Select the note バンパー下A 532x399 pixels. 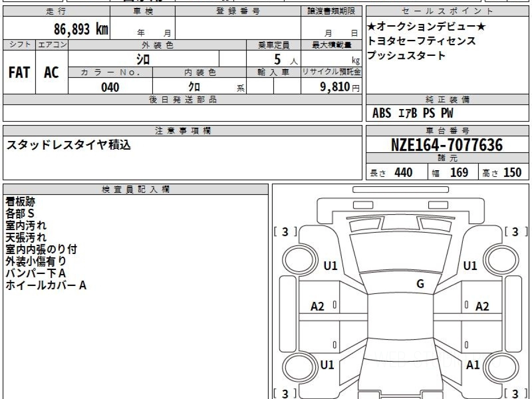(x=35, y=274)
